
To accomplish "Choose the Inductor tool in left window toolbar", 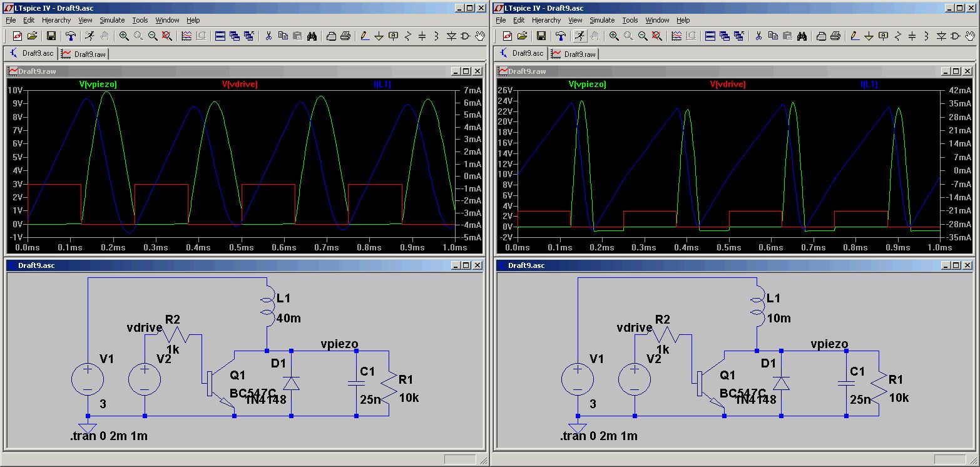I will (436, 36).
